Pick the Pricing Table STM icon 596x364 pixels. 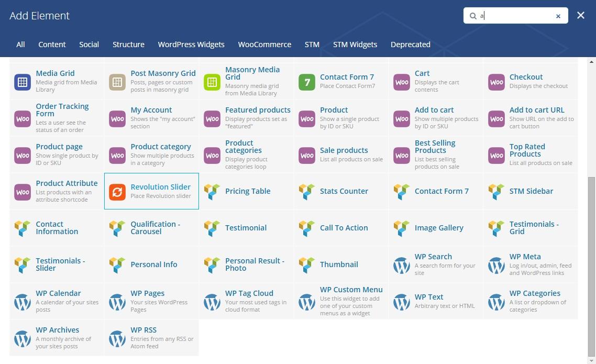pyautogui.click(x=212, y=192)
